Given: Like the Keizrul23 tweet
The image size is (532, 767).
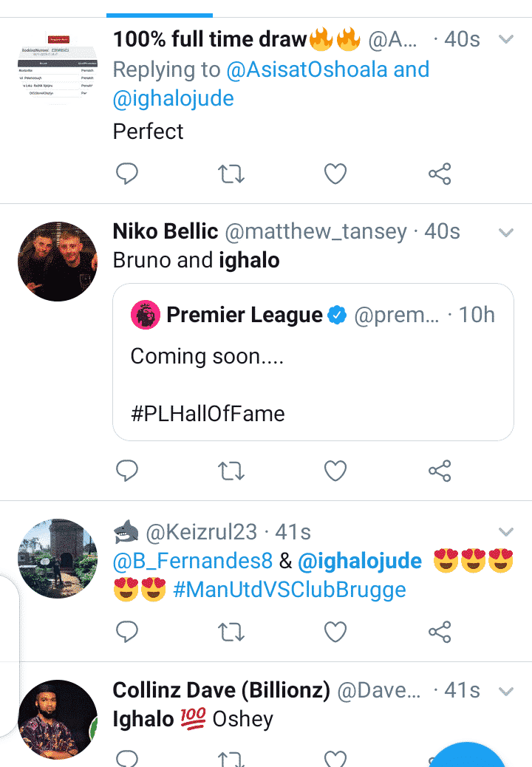Looking at the screenshot, I should [x=335, y=631].
